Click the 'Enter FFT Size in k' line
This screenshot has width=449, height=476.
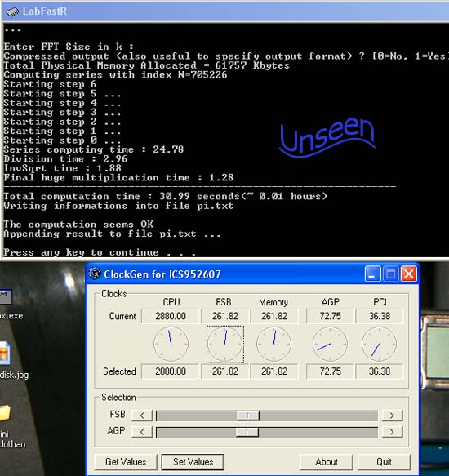(69, 47)
